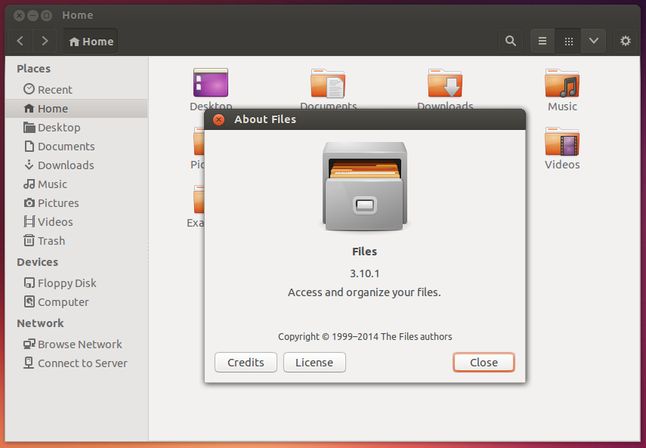Close About Files with red X

click(x=219, y=120)
